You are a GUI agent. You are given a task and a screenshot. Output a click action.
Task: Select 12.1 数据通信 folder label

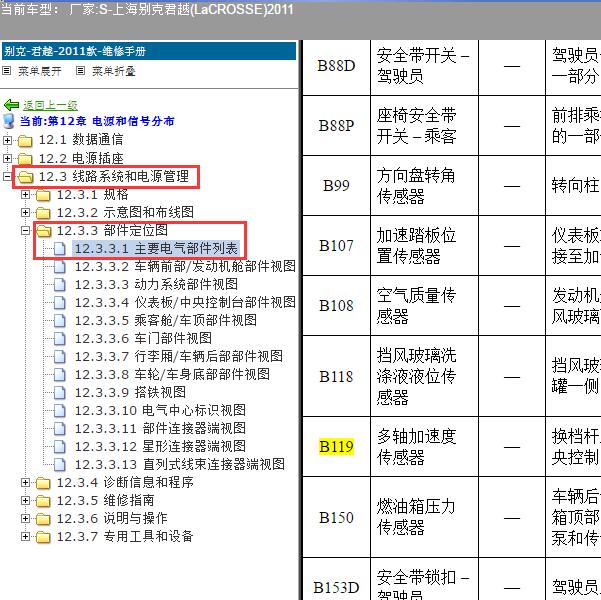[81, 140]
